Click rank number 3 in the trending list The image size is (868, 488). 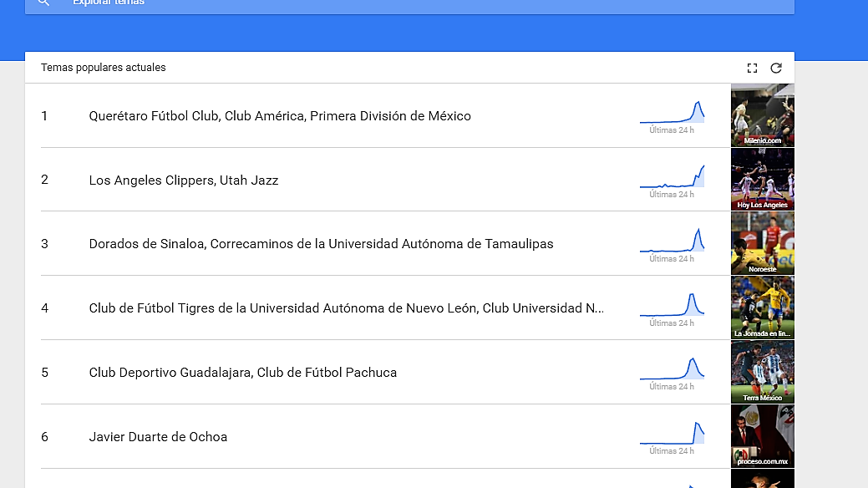tap(45, 244)
